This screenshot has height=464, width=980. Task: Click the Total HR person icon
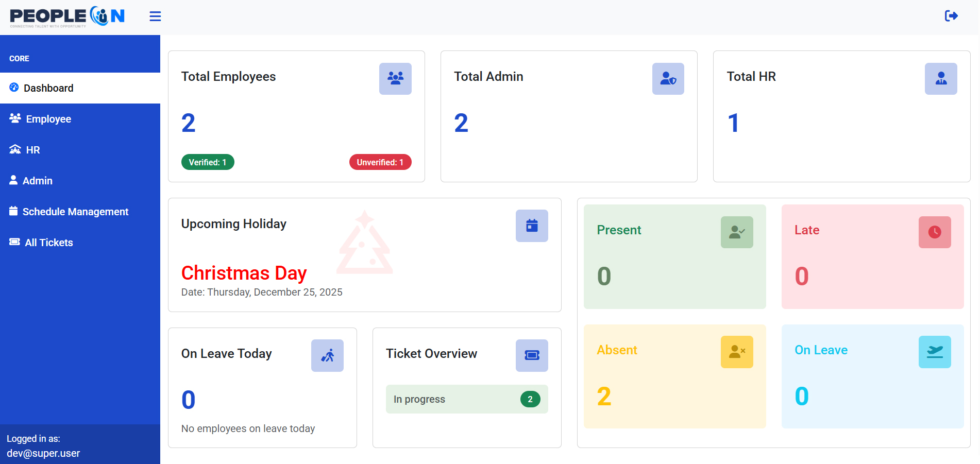940,79
